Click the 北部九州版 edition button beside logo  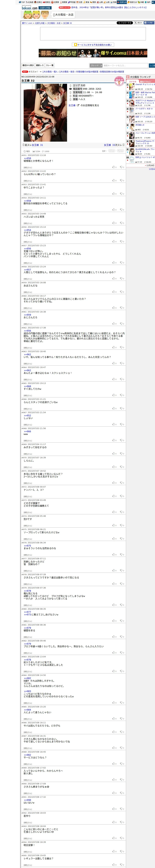(45, 8)
